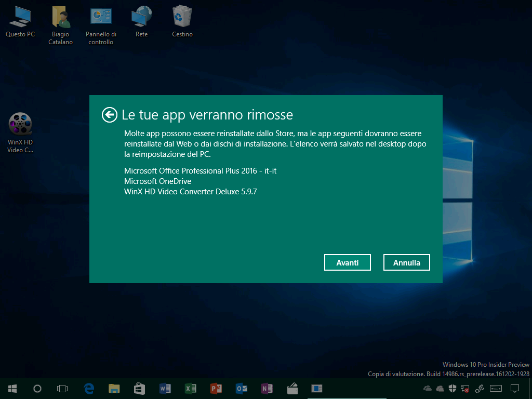Switch to the active reset window taskbar icon
Screen dimensions: 532x399
pyautogui.click(x=317, y=389)
